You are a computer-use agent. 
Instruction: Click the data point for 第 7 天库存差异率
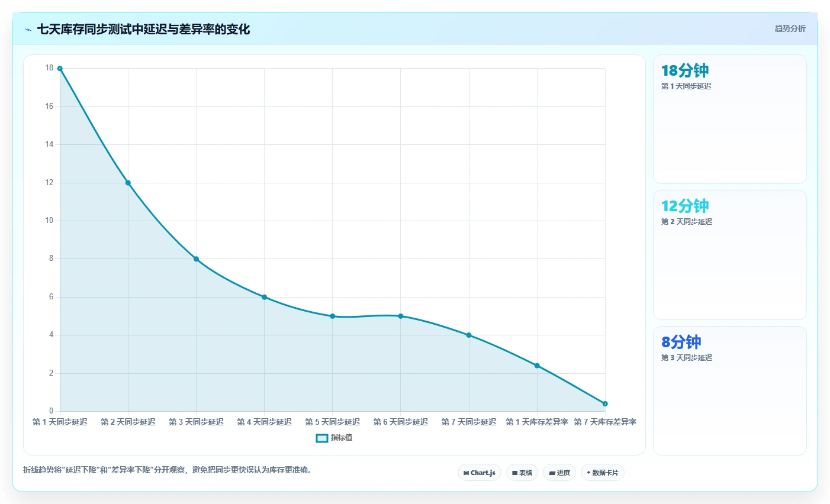pos(605,404)
